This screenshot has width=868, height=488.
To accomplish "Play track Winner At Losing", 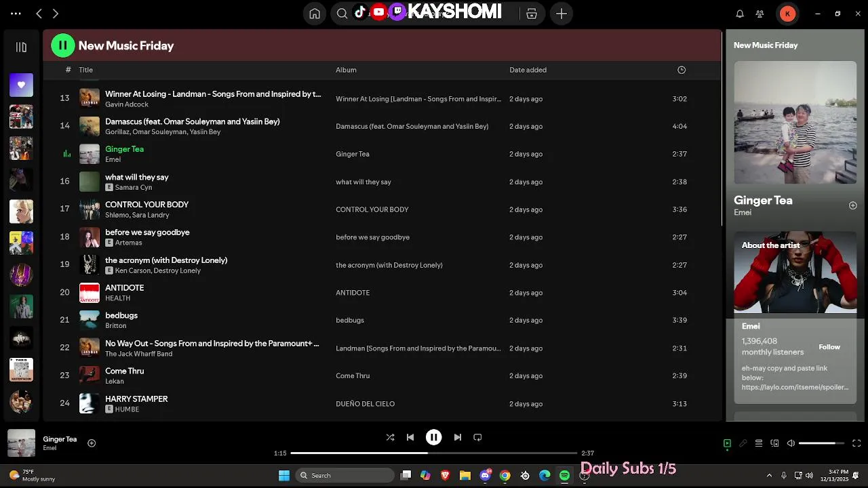I will tap(213, 94).
